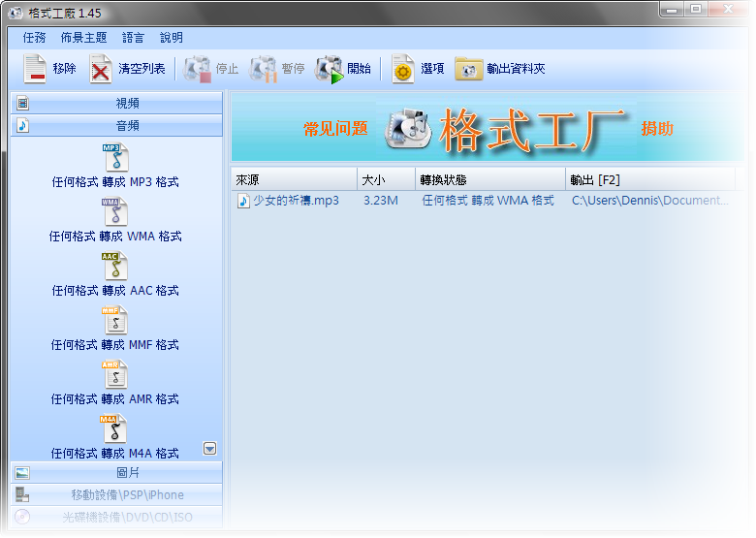Screen dimensions: 756x538
Task: Select the MP3 format conversion icon
Action: point(115,157)
